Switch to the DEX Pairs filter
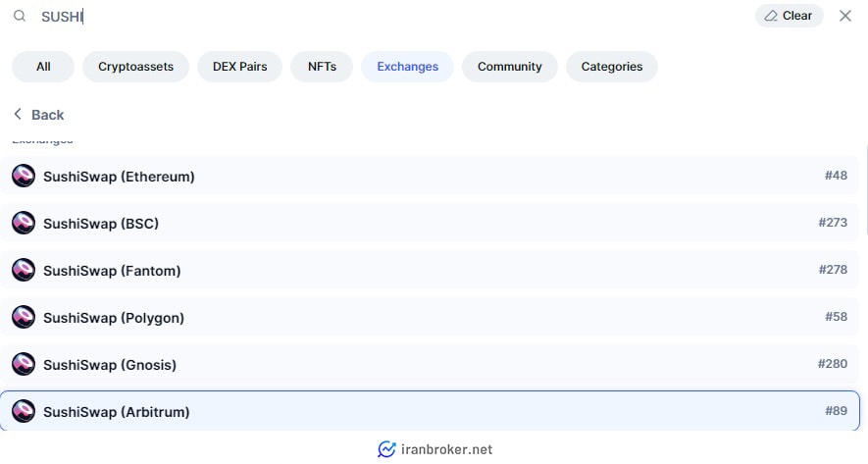Viewport: 868px width, 464px height. pos(239,67)
